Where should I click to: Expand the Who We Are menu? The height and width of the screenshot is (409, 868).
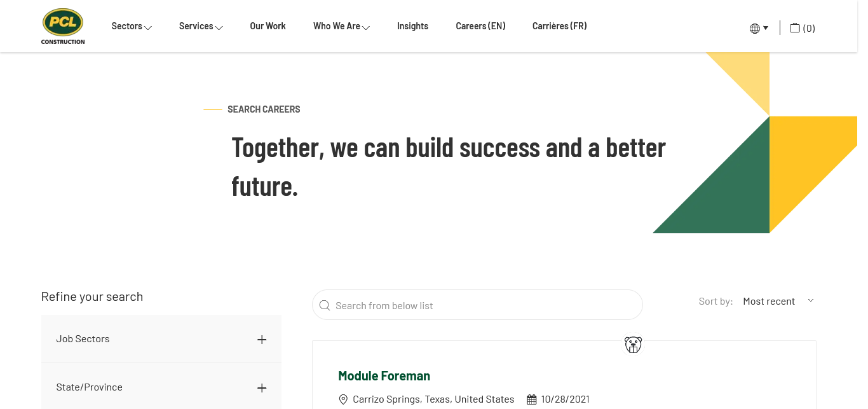[x=341, y=26]
